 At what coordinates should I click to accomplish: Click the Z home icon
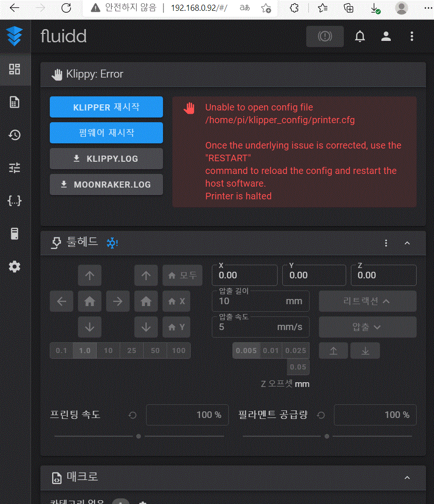pyautogui.click(x=146, y=301)
